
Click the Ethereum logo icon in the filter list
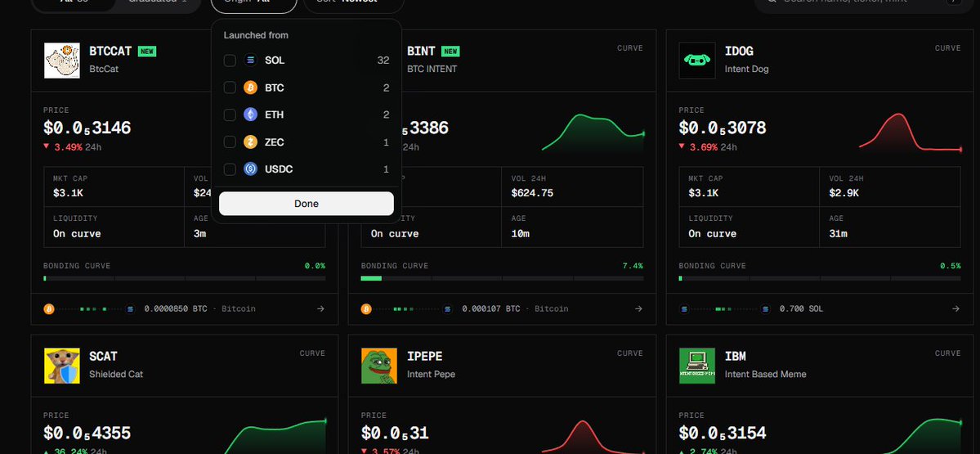coord(251,115)
